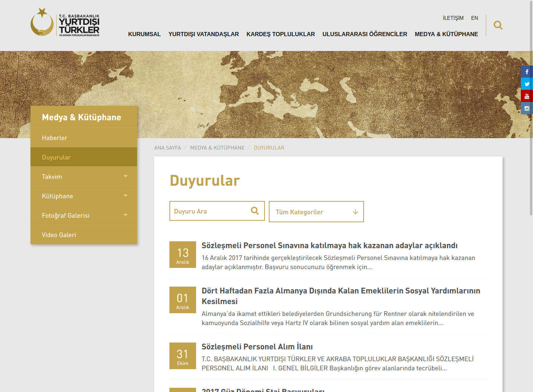The image size is (533, 392).
Task: Click the Yurtdışı Türkler logo
Action: coord(65,23)
